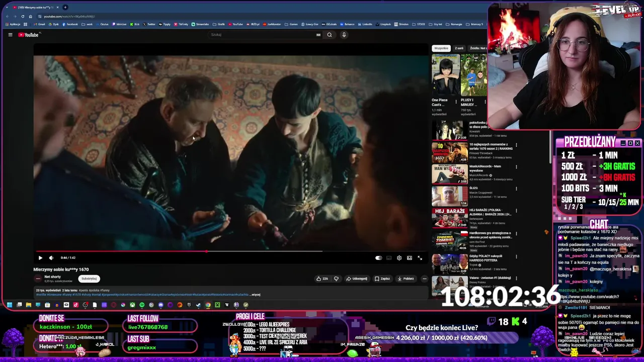Open more actions ellipsis below video

tap(424, 279)
